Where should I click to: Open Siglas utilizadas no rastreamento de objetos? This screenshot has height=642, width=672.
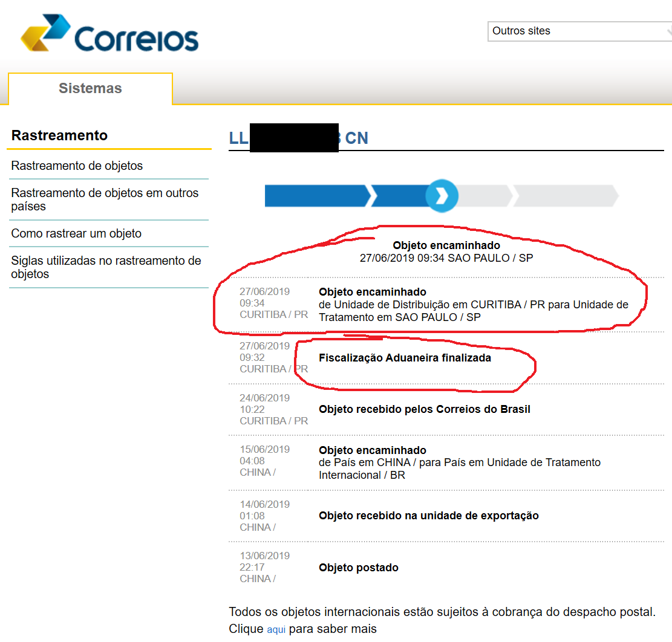click(x=106, y=267)
